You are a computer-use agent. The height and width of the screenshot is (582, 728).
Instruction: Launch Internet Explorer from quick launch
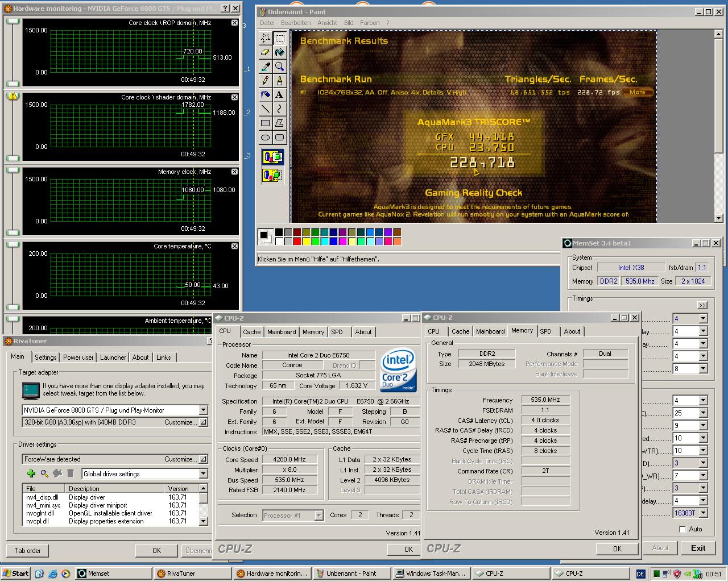53,573
